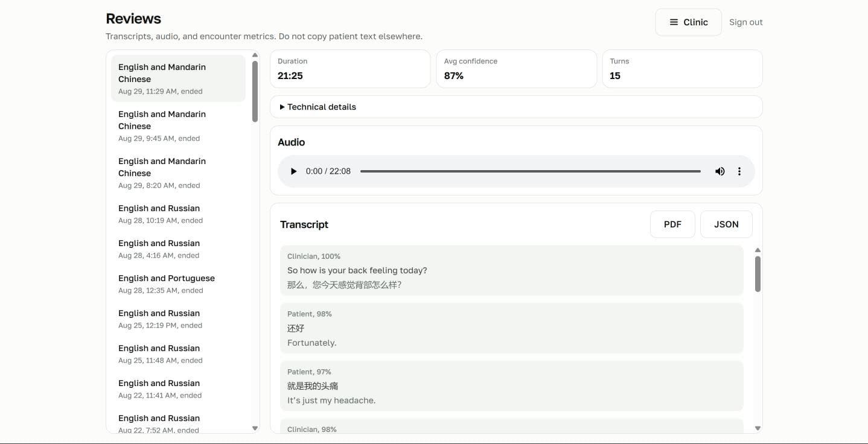
Task: Open the English and Portuguese review
Action: pyautogui.click(x=178, y=284)
